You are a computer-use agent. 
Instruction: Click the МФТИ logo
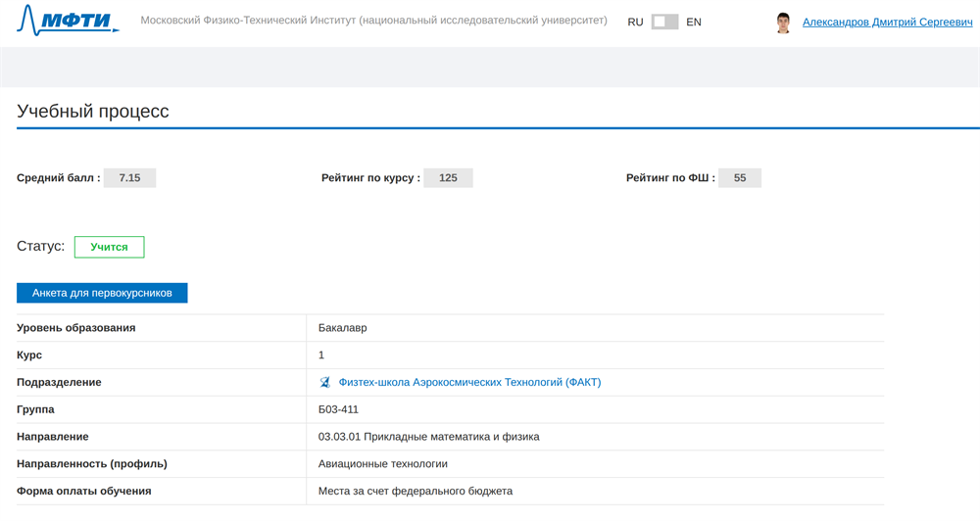click(x=68, y=20)
